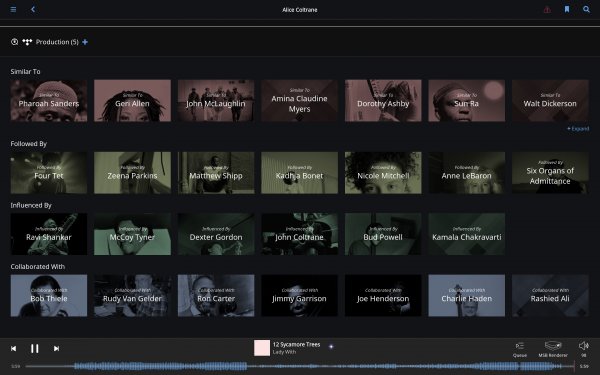Open McCoy Tyner artist card
The height and width of the screenshot is (375, 600).
132,234
